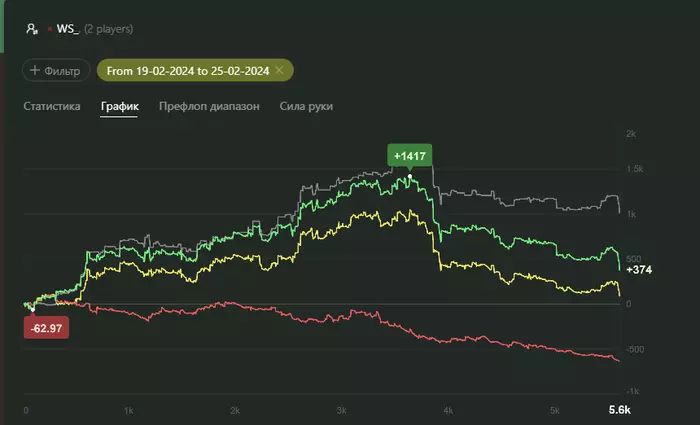
Task: Click the white peak point marker on green line
Action: pos(410,176)
